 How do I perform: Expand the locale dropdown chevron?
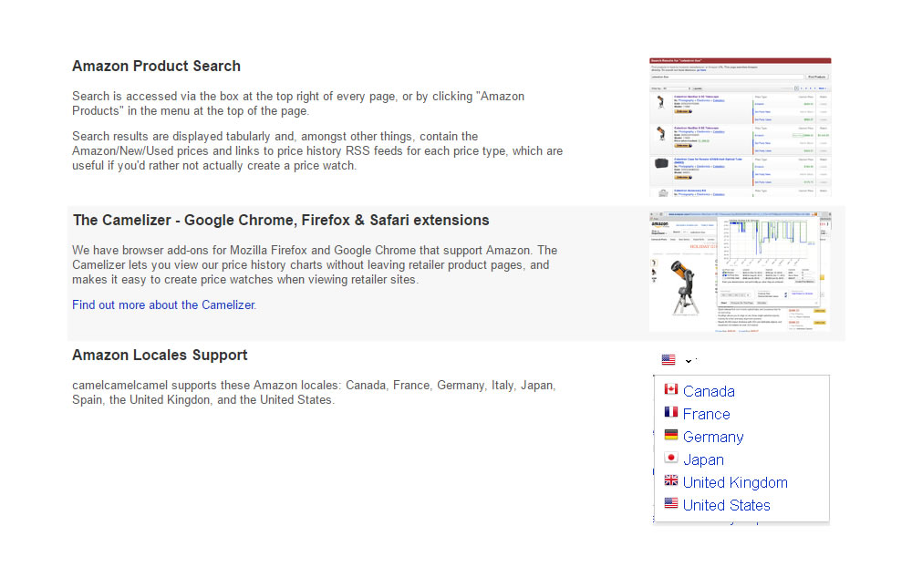[689, 361]
